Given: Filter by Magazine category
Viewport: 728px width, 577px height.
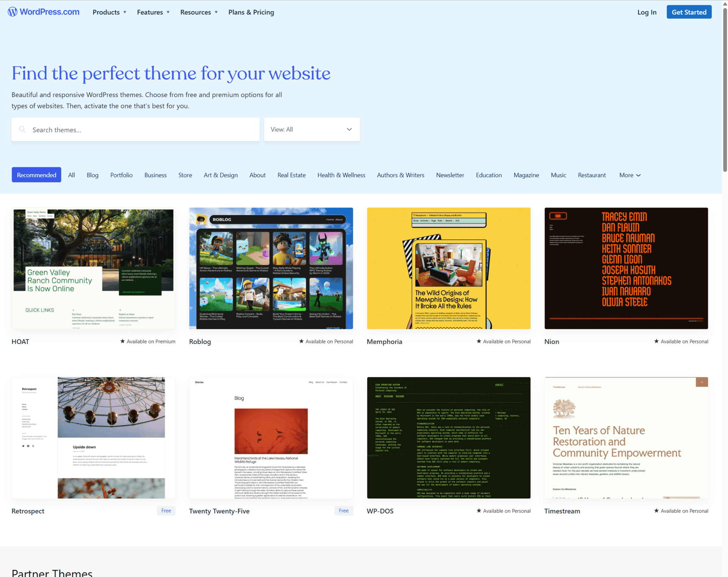Looking at the screenshot, I should click(526, 175).
